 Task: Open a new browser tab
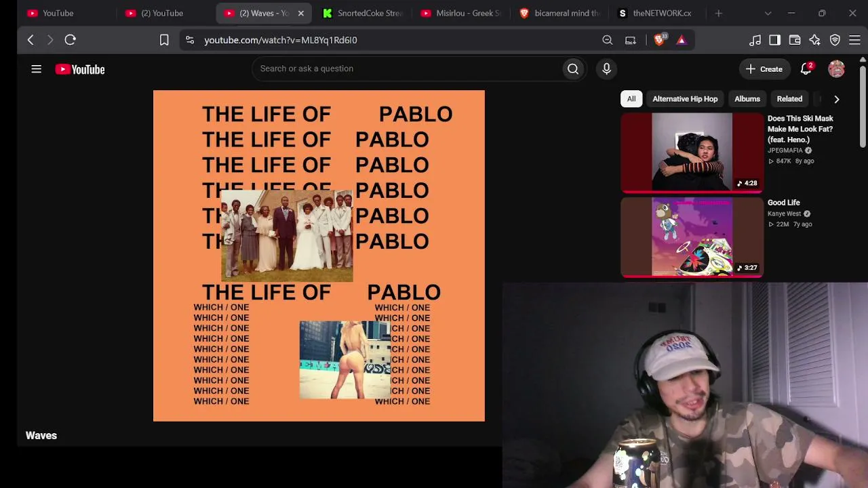point(719,13)
